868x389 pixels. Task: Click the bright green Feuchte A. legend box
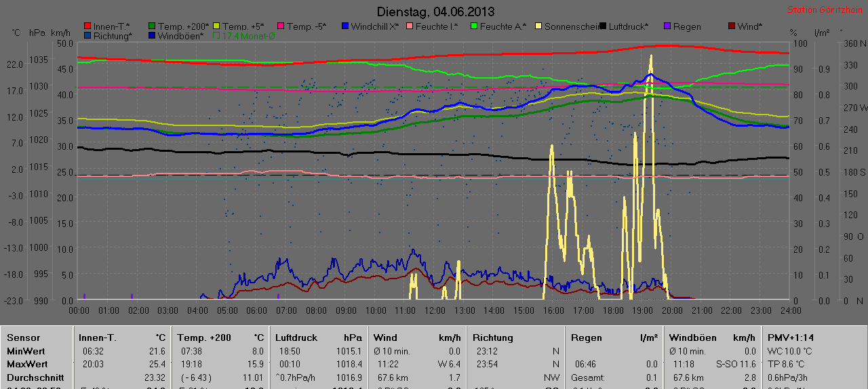474,26
